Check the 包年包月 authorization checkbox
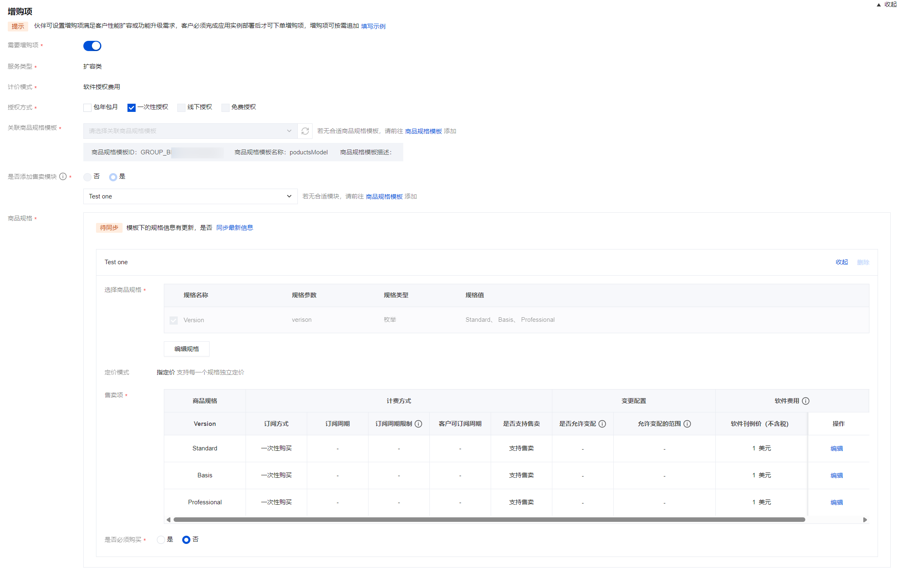 [87, 107]
